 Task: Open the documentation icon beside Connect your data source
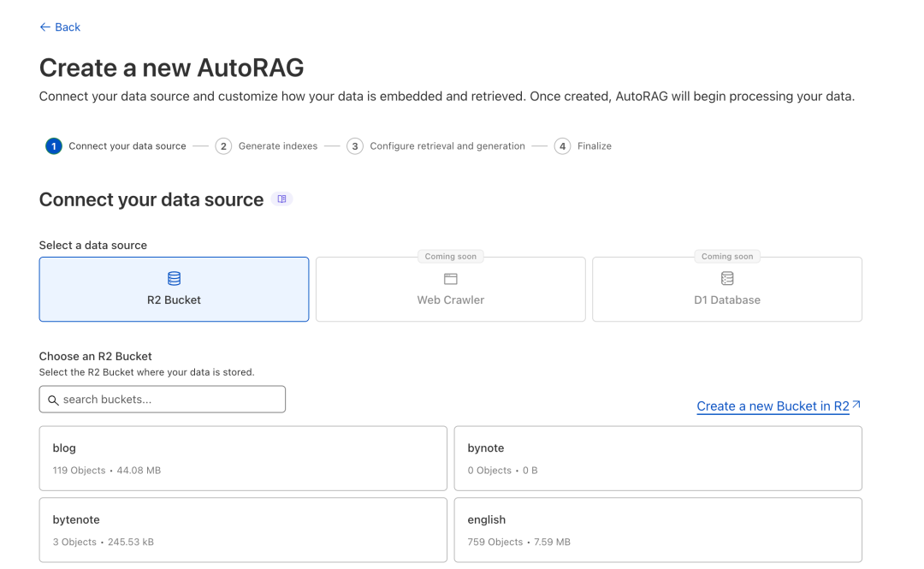point(282,199)
